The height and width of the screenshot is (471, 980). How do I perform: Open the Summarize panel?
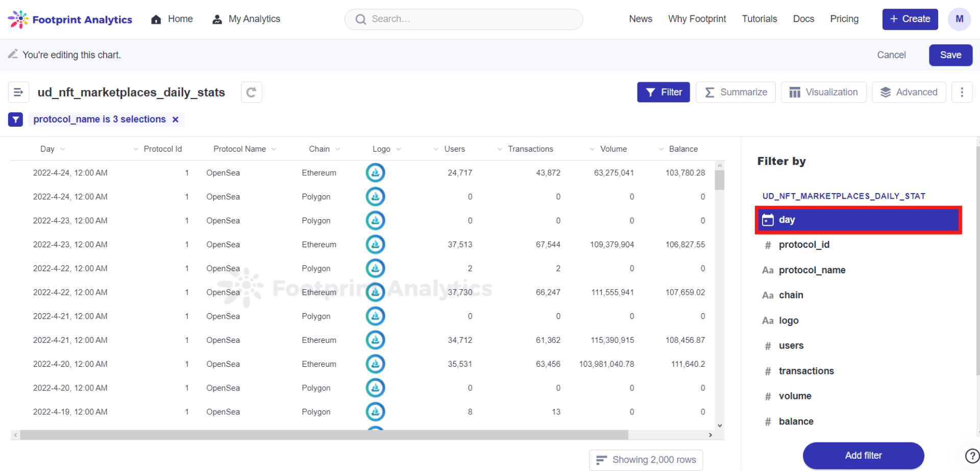click(x=736, y=92)
